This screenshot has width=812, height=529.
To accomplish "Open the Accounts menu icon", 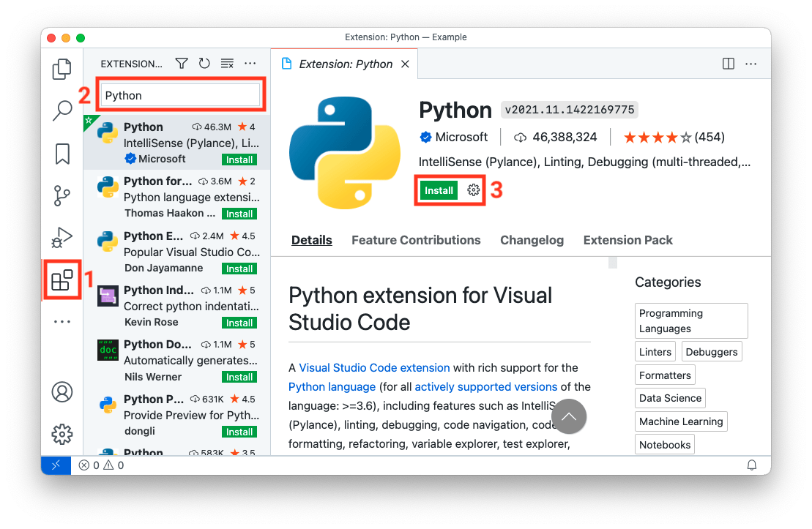I will click(x=62, y=392).
